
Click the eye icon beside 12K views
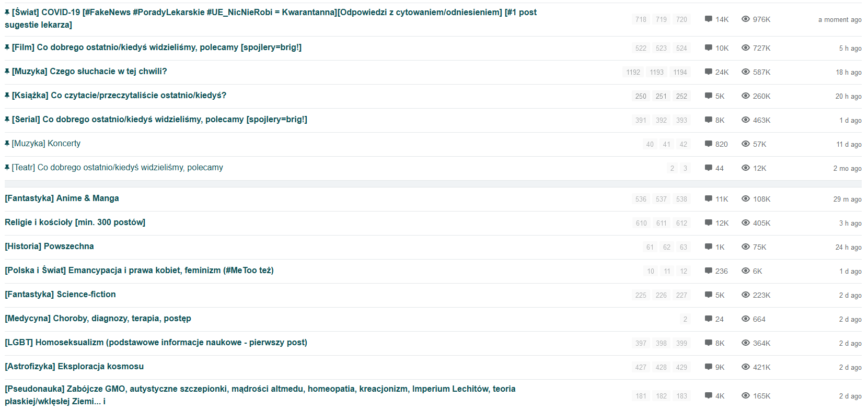point(746,168)
